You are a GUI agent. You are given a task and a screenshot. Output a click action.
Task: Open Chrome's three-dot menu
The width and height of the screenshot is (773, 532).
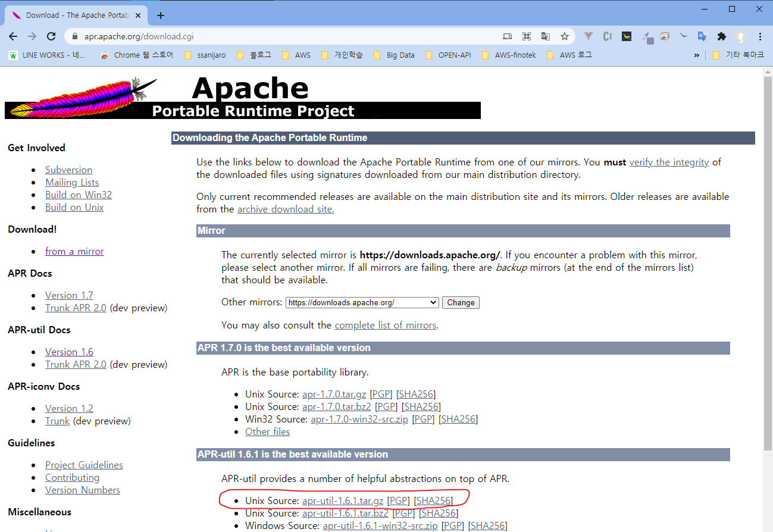click(760, 36)
